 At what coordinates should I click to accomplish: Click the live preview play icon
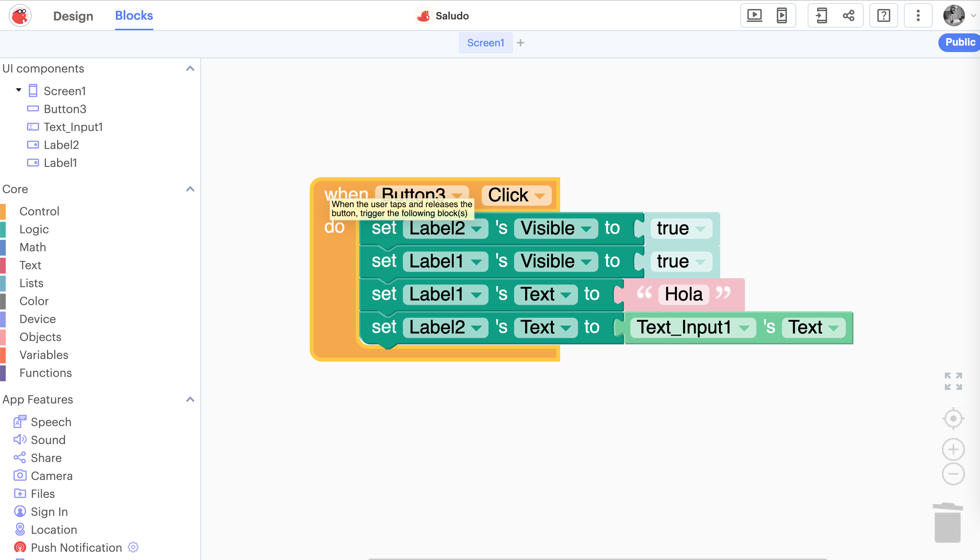point(754,16)
